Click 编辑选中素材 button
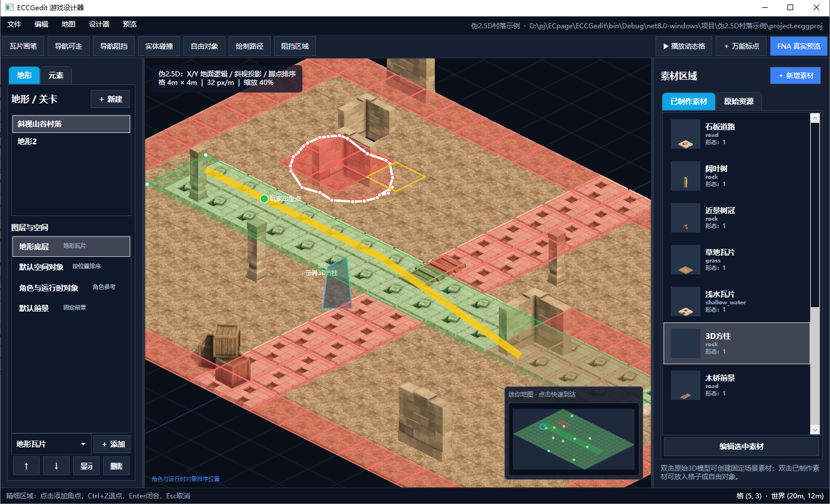This screenshot has width=830, height=504. pos(741,446)
